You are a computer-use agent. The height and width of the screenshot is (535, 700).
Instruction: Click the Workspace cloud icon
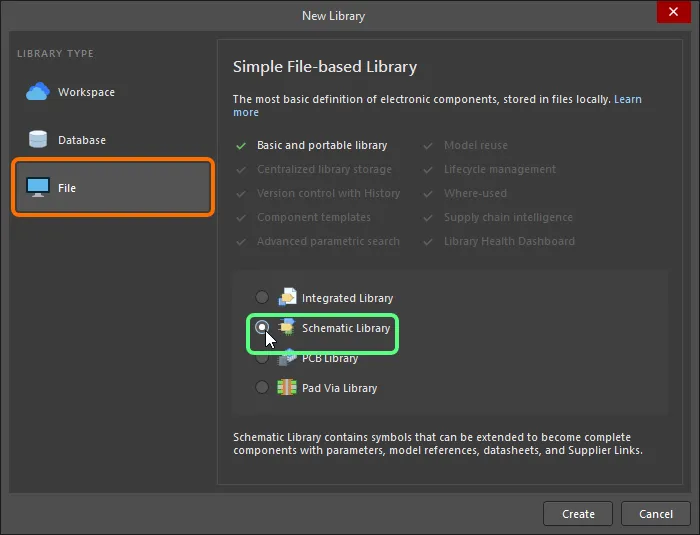[38, 92]
